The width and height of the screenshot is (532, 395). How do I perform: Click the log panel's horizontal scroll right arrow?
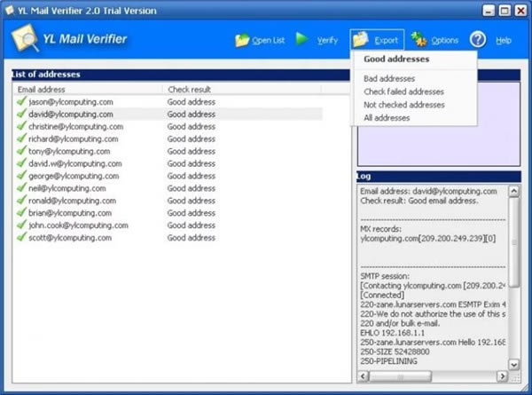502,376
